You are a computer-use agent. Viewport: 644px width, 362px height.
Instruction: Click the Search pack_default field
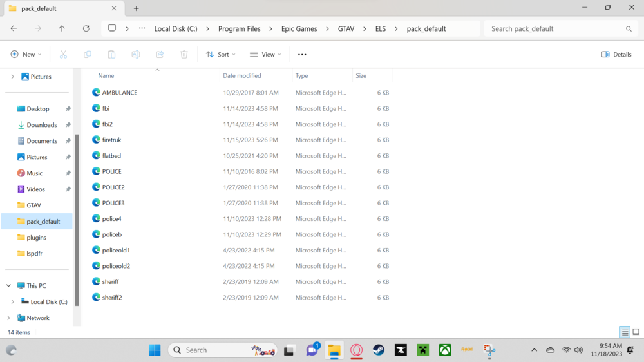(561, 29)
